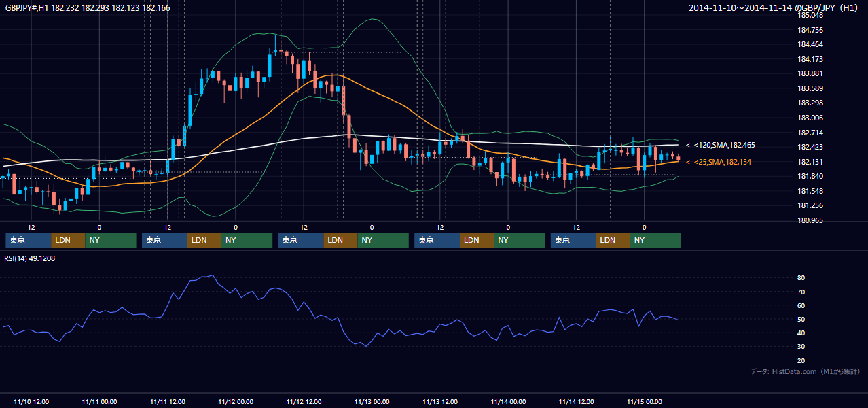Click the 183.589 price axis label
868x408 pixels.
pyautogui.click(x=810, y=88)
